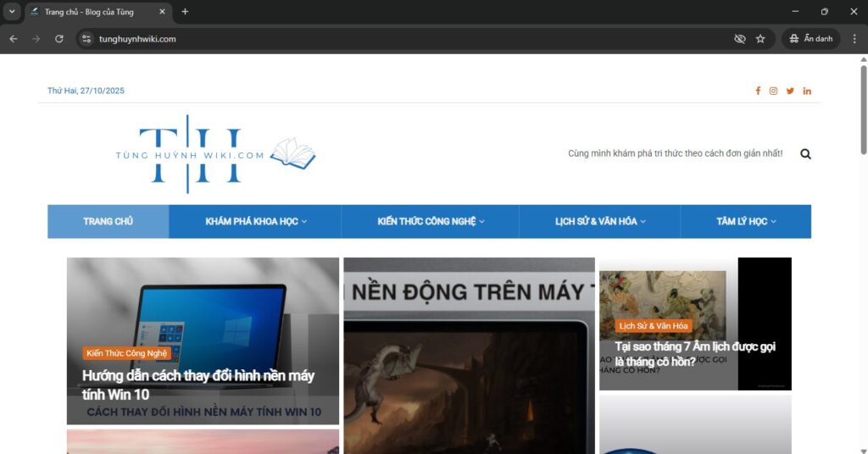Open the Win 10 wallpaper article link
The height and width of the screenshot is (454, 868).
[x=198, y=385]
